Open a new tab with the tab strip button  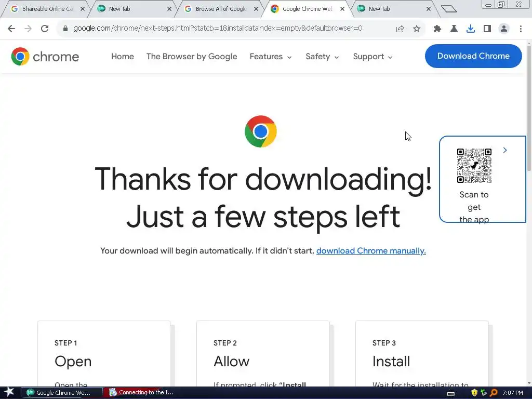click(x=448, y=9)
